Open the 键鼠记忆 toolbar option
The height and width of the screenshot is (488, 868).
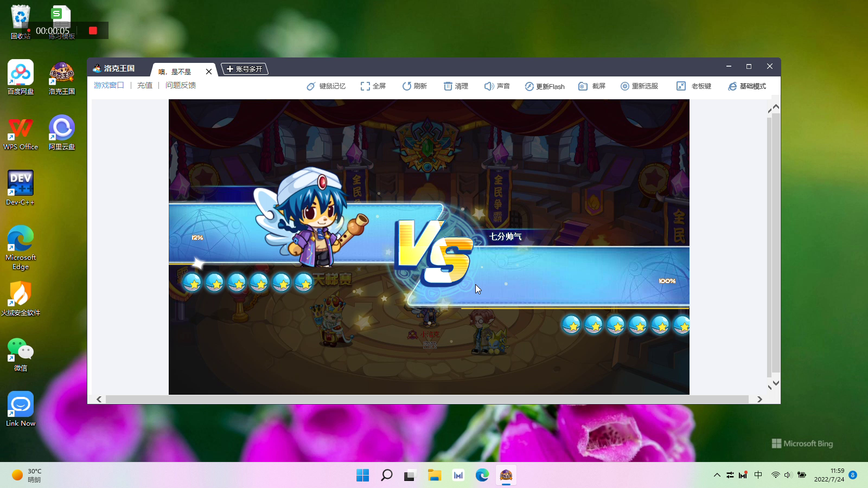tap(326, 86)
